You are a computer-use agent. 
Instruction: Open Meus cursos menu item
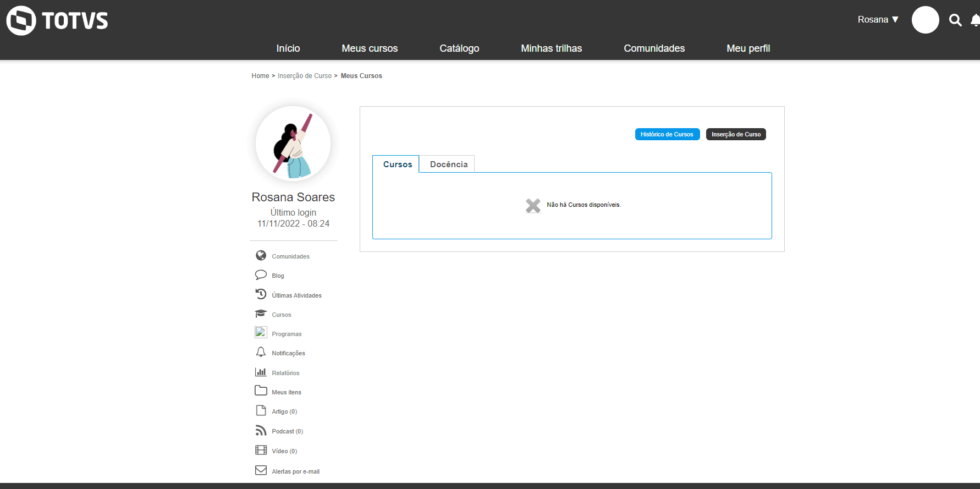(370, 48)
